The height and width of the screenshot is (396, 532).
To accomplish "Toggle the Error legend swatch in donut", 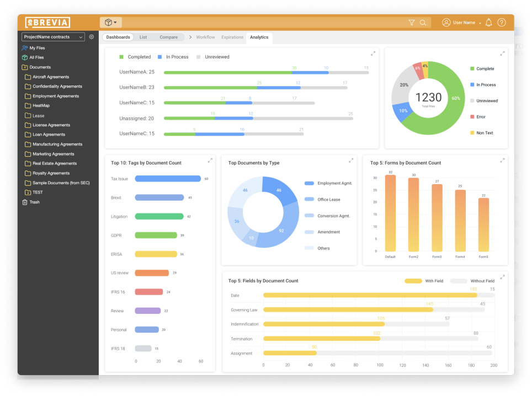I will tap(472, 116).
